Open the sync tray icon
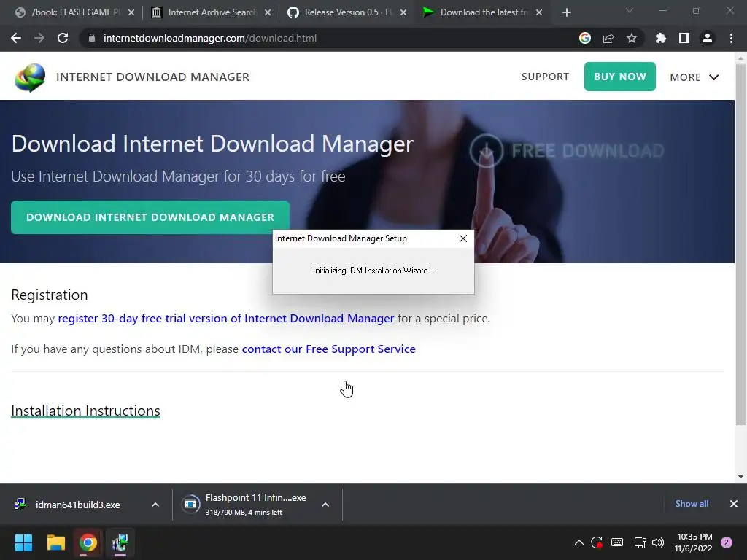The height and width of the screenshot is (560, 747). tap(597, 542)
